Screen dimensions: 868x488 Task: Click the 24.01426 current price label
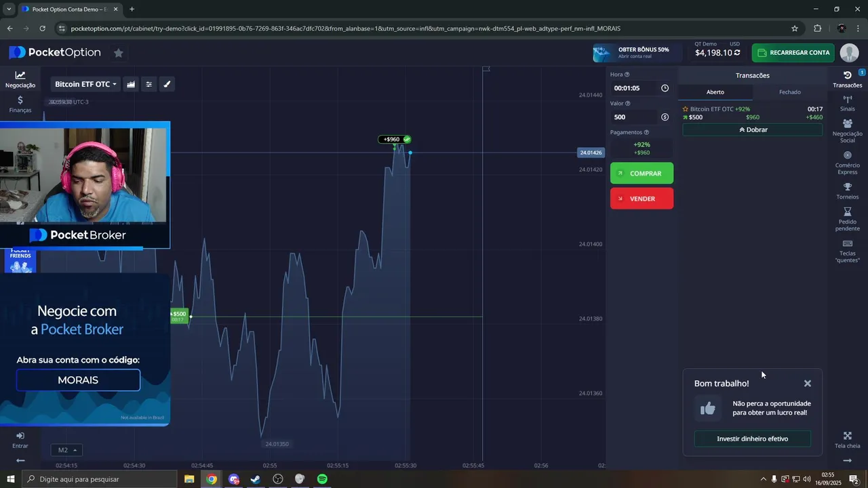coord(591,152)
